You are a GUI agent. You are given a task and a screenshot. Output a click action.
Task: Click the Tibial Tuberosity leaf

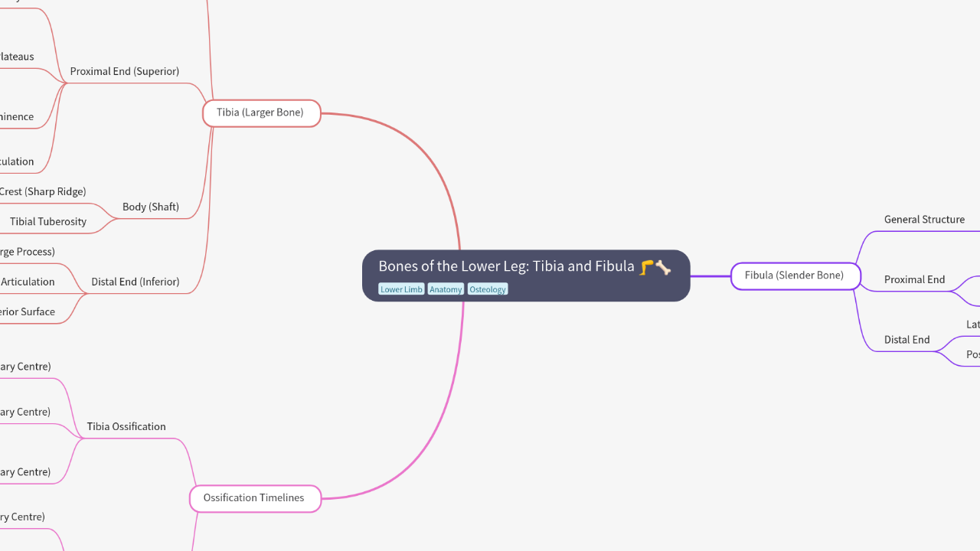[48, 222]
